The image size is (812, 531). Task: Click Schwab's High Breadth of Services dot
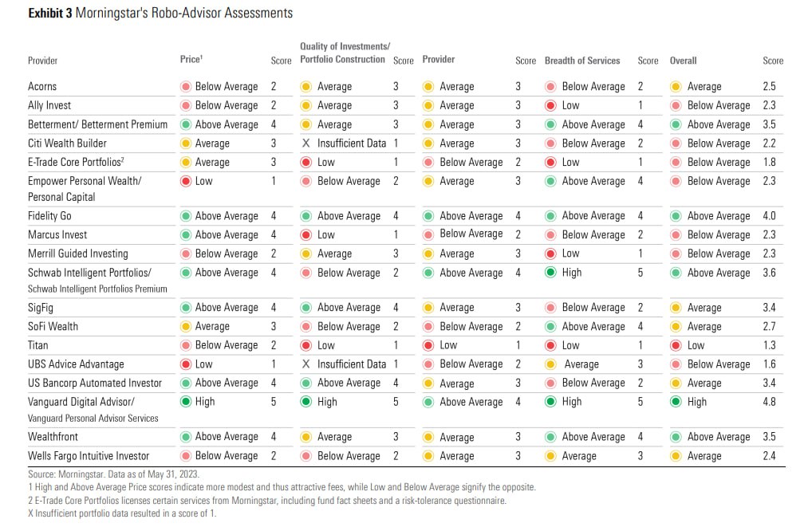(550, 273)
